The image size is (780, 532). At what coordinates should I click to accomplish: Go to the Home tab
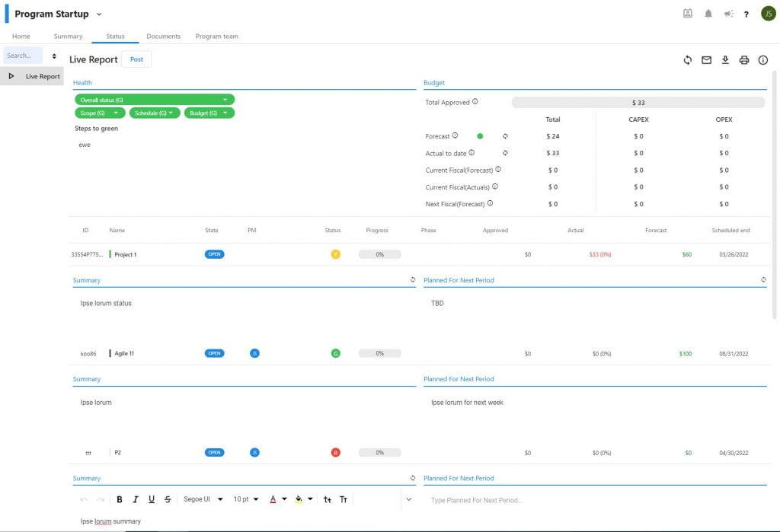[x=21, y=37]
